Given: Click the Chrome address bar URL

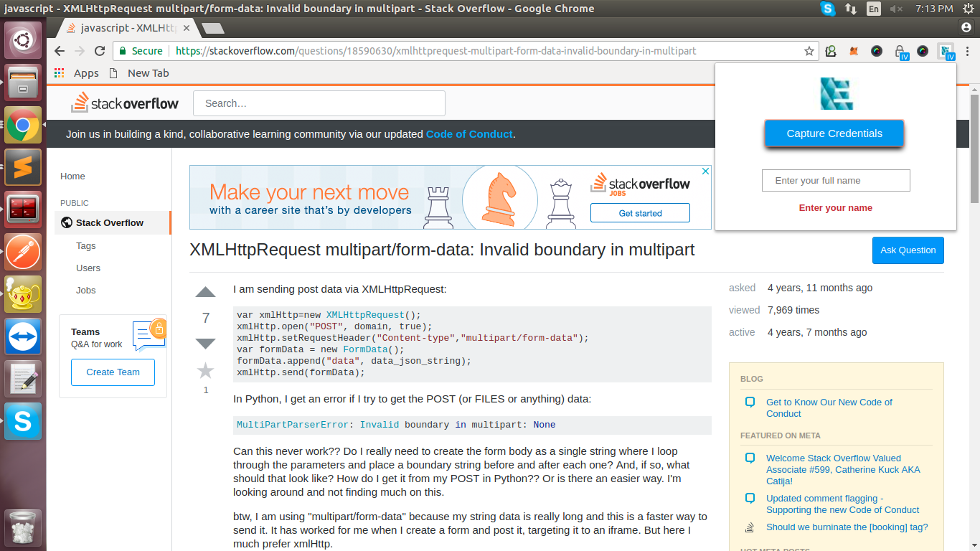Looking at the screenshot, I should point(436,51).
